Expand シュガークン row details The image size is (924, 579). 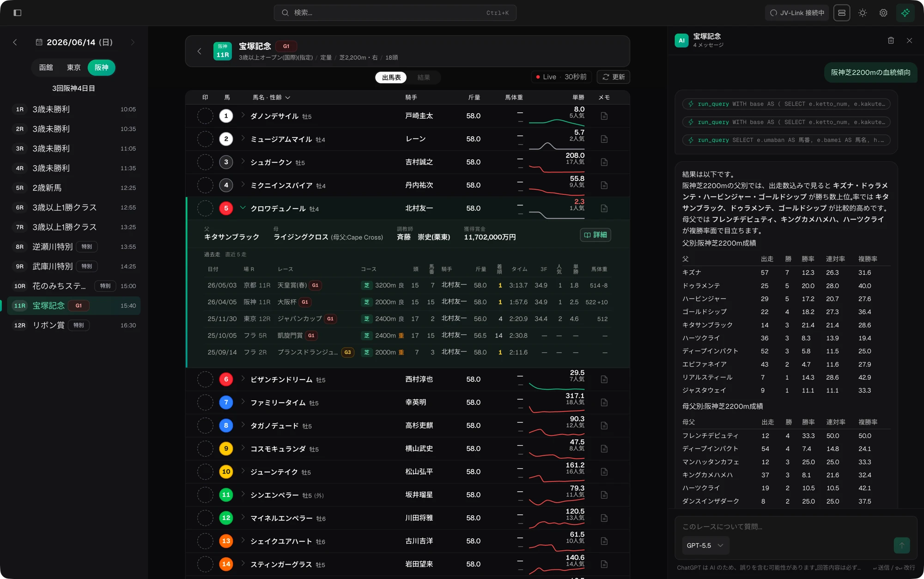click(x=243, y=162)
